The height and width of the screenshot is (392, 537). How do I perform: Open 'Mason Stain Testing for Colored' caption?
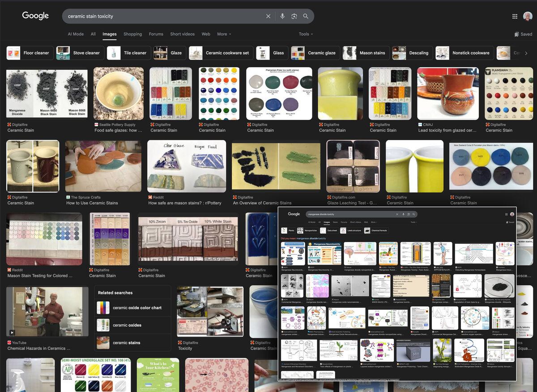point(40,276)
